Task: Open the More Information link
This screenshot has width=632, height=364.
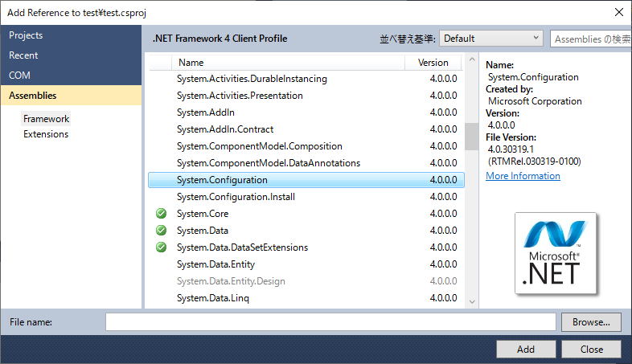Action: point(523,176)
